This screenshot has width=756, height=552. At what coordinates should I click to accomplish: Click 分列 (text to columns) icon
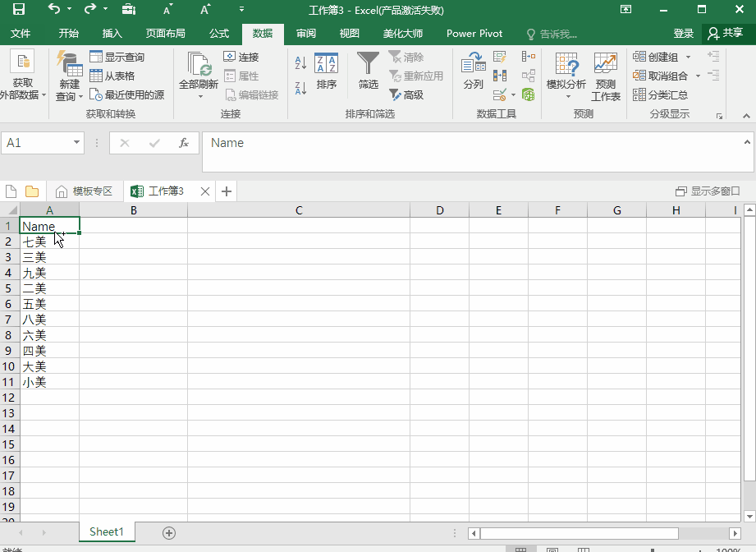tap(473, 71)
